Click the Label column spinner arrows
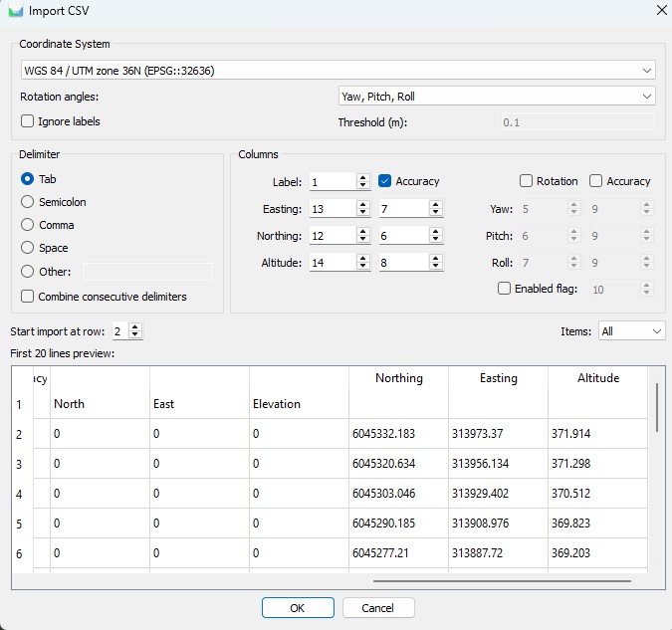 (x=363, y=181)
